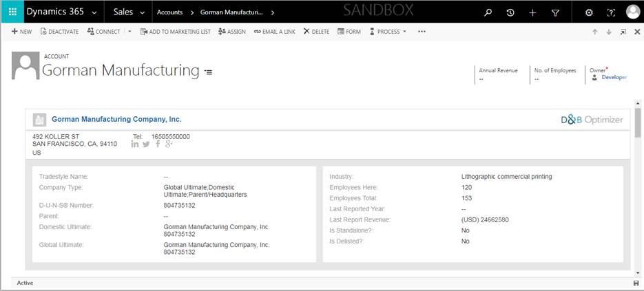Open the app launcher waffle icon
This screenshot has height=291, width=644.
click(12, 12)
